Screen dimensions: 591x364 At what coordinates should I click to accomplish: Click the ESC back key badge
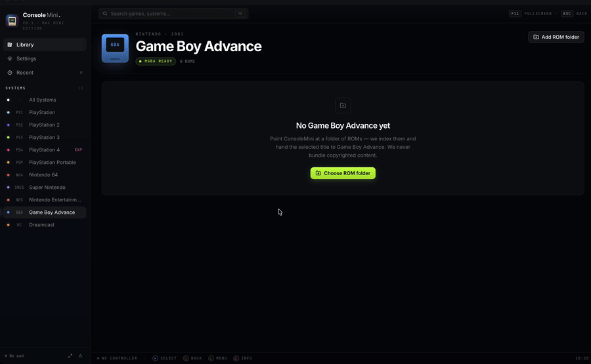[x=567, y=14]
